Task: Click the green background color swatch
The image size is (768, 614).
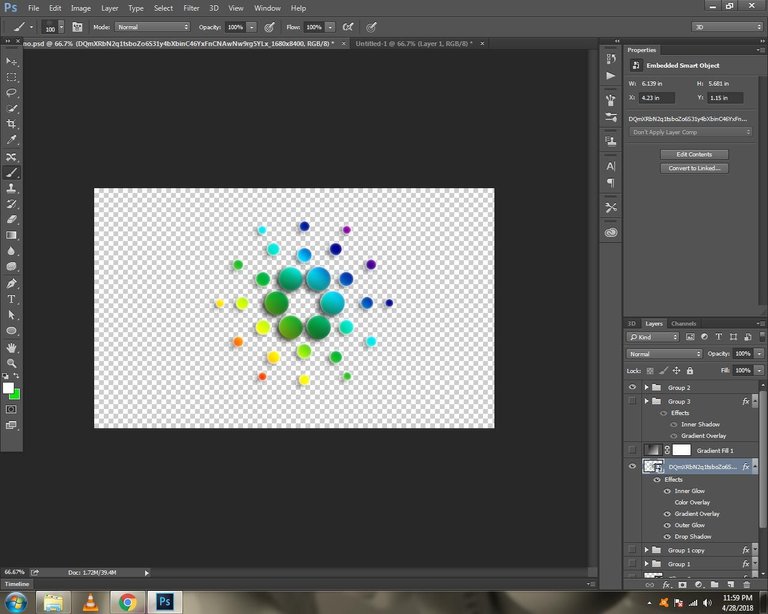Action: 16,395
